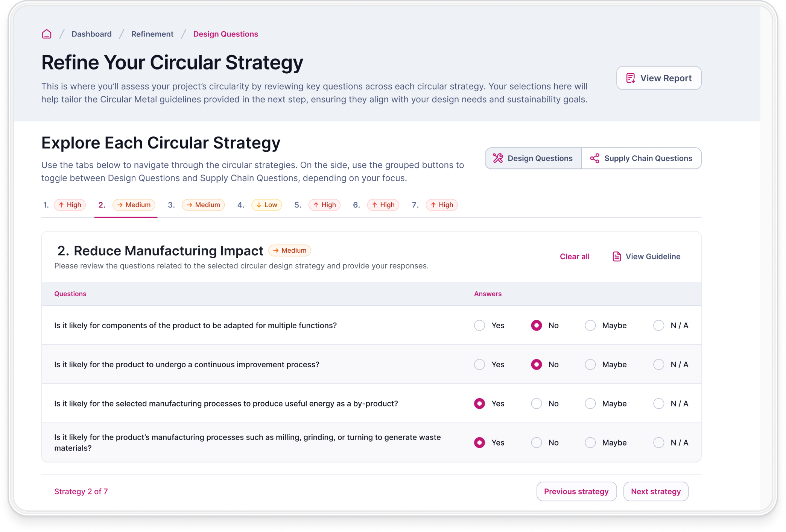The width and height of the screenshot is (786, 532).
Task: Click the View Report document icon
Action: [x=631, y=78]
